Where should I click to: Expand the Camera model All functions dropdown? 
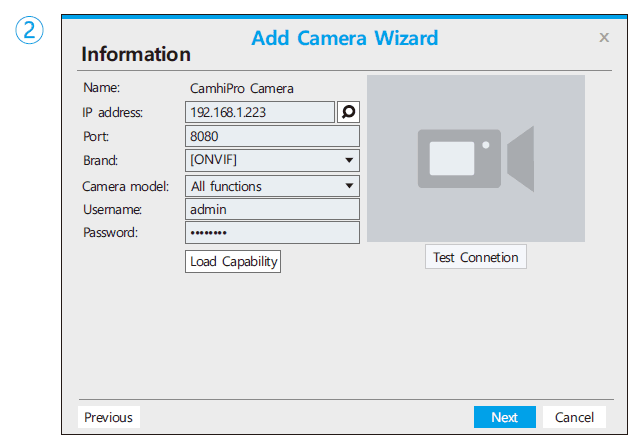tap(272, 186)
